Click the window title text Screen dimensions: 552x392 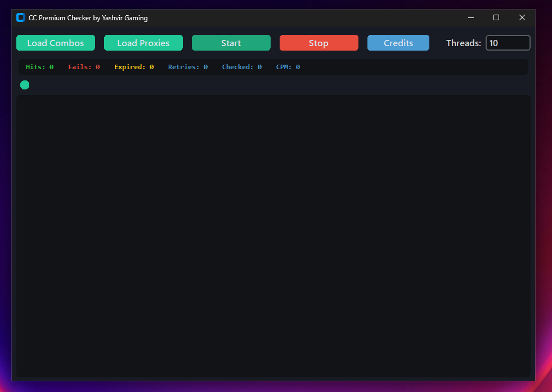(x=88, y=18)
